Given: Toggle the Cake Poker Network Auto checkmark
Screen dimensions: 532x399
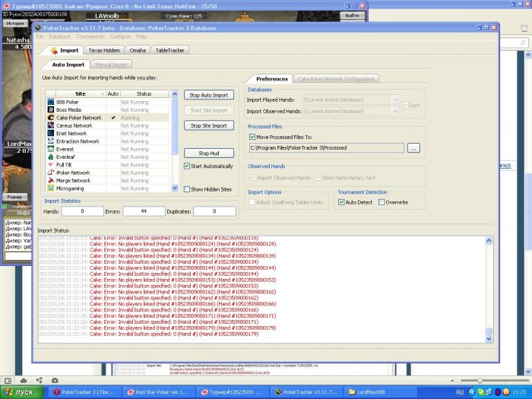Looking at the screenshot, I should [113, 117].
